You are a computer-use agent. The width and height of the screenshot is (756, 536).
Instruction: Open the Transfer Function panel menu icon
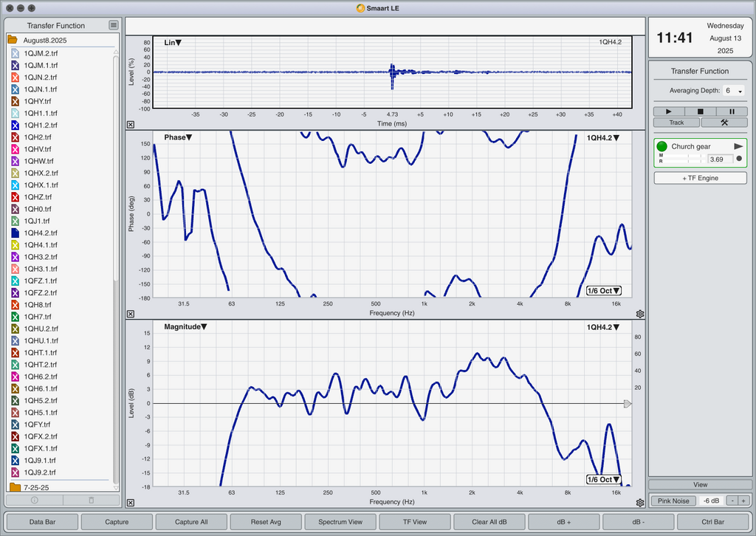(x=113, y=25)
